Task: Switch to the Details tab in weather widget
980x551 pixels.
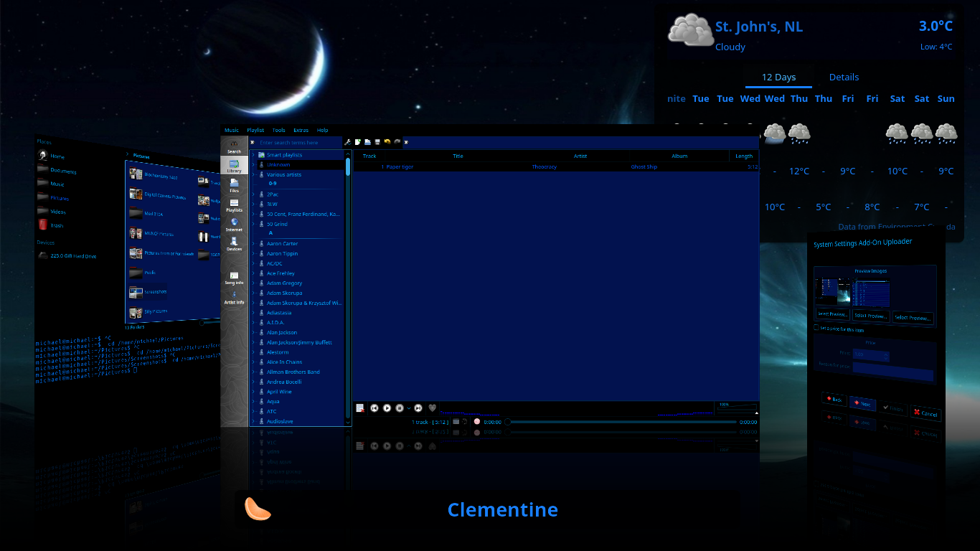Action: [844, 77]
